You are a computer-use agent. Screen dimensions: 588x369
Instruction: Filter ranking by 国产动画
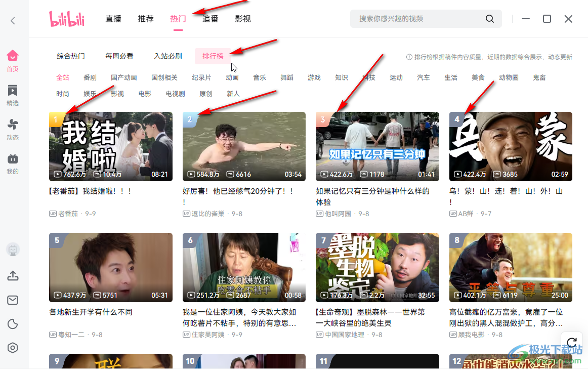pyautogui.click(x=124, y=77)
